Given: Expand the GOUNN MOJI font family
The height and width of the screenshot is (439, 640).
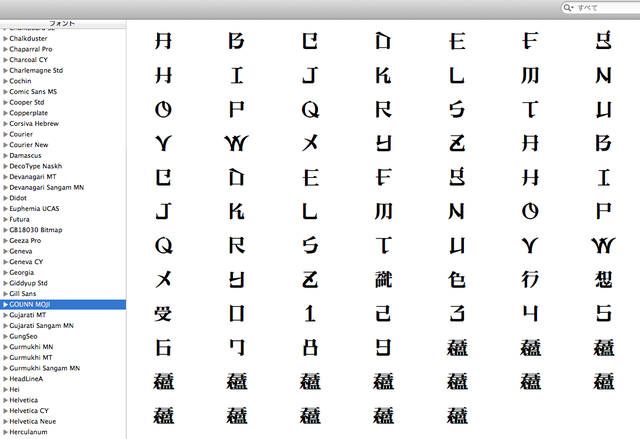Looking at the screenshot, I should 5,304.
